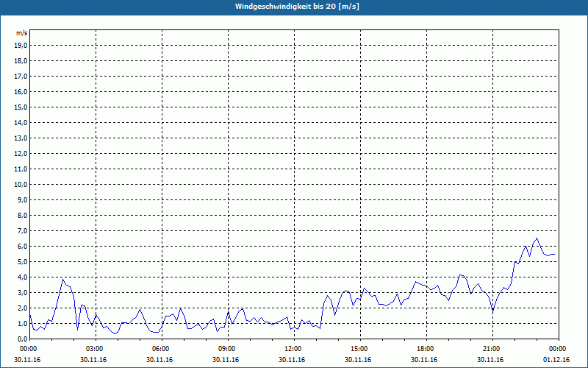
Task: Select the 06:00 time axis label
Action: [161, 349]
